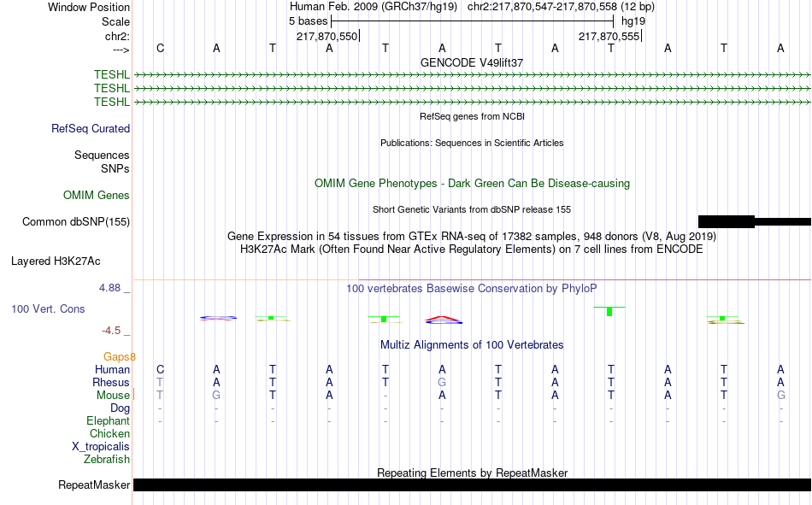The image size is (812, 505).
Task: Click the Dog species label
Action: (x=121, y=408)
